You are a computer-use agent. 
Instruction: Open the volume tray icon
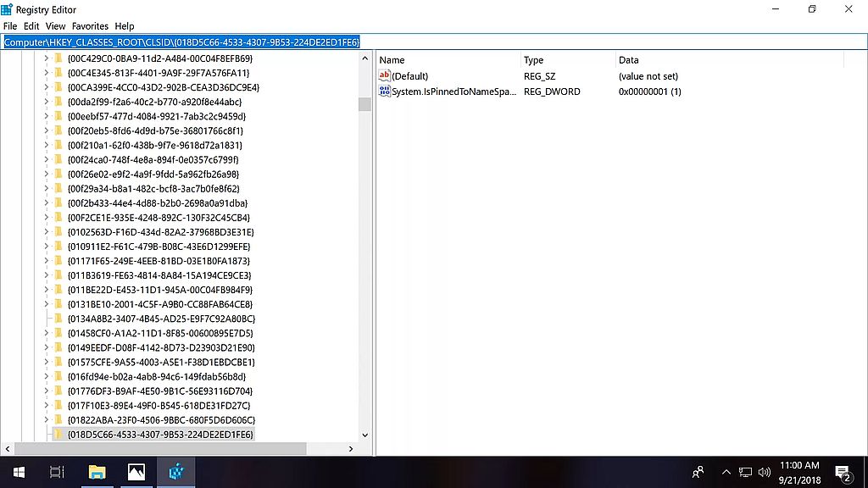point(765,472)
